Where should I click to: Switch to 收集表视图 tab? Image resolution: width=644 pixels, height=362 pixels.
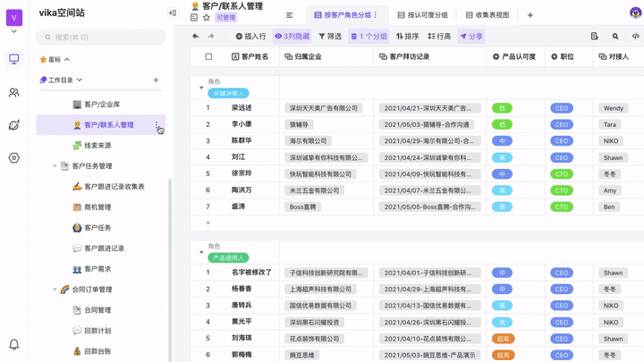point(487,15)
